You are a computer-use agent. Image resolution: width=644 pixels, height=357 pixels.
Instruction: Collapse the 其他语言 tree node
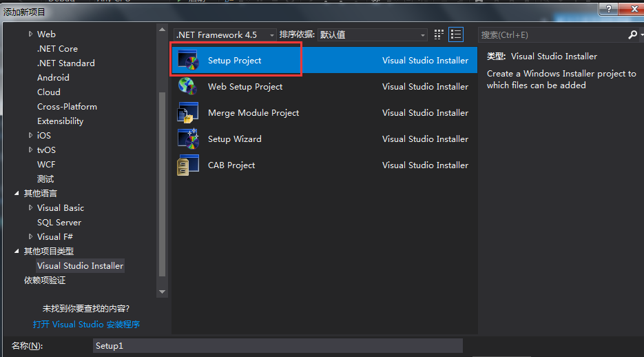coord(17,193)
